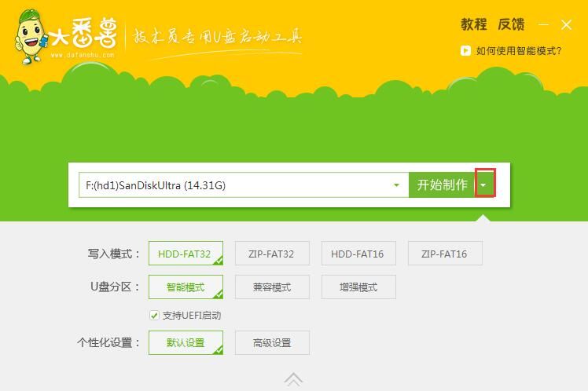This screenshot has width=588, height=391.
Task: Switch to 增强模式 partition mode
Action: [x=358, y=287]
